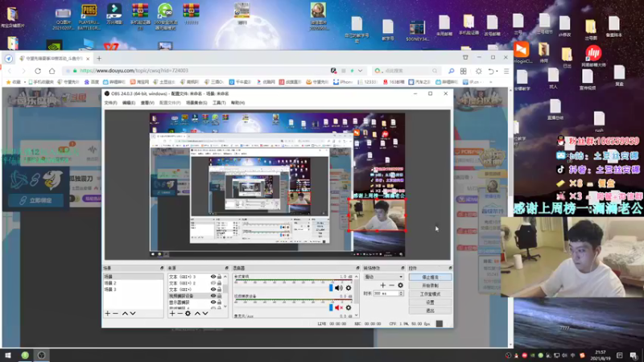Toggle lock on 视频捕获设备 source
The width and height of the screenshot is (644, 362).
coord(219,296)
